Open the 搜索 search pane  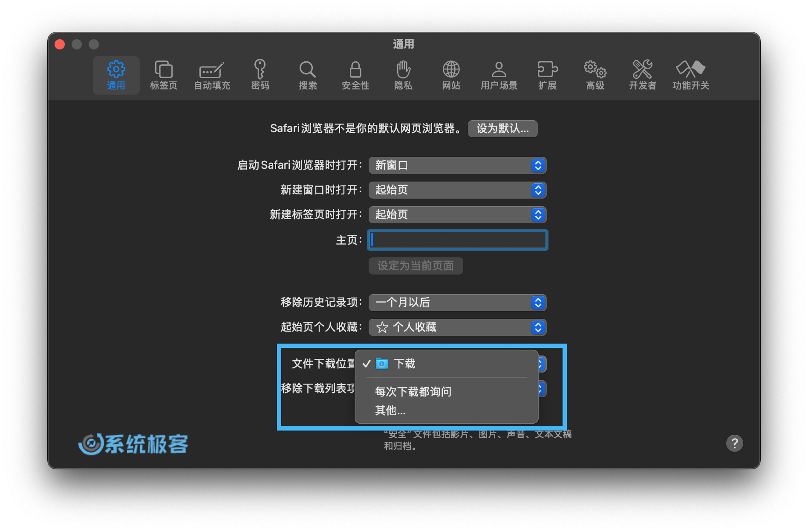click(308, 75)
